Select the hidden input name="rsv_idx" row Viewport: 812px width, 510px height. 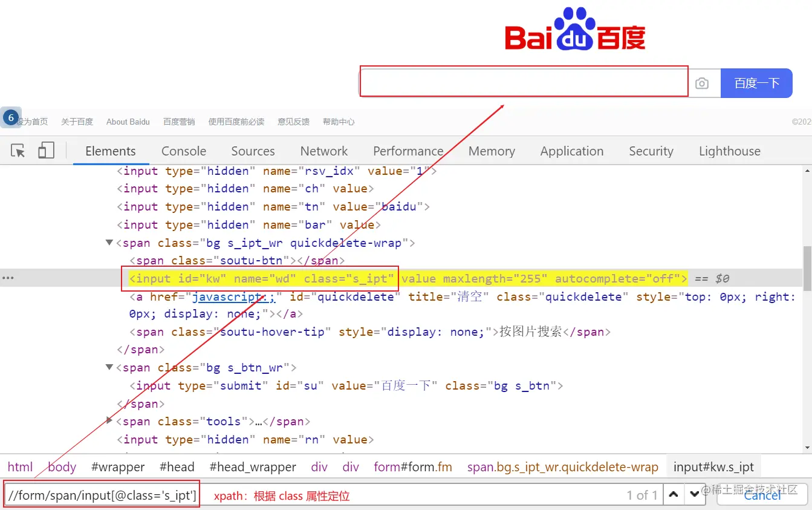(x=277, y=171)
